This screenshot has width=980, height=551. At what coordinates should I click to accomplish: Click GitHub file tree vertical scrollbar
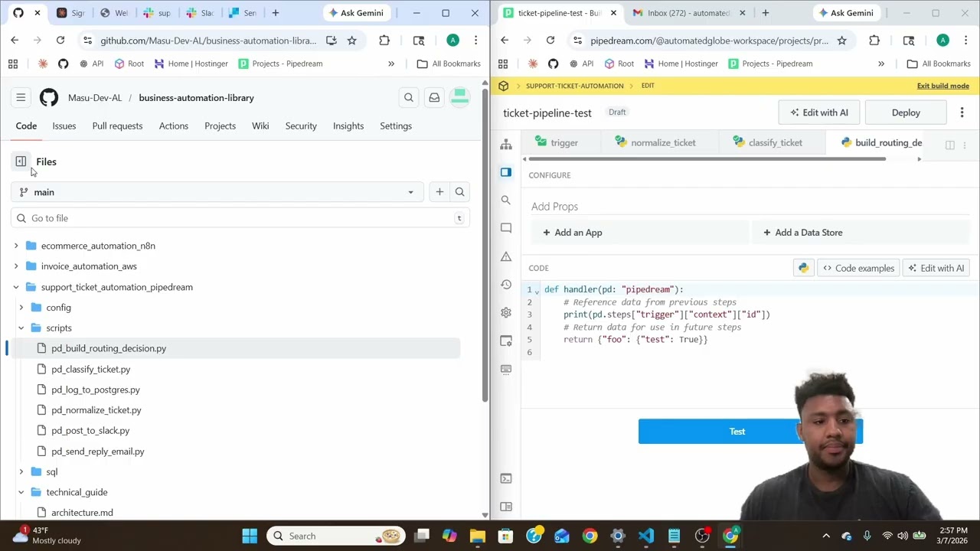point(485,245)
